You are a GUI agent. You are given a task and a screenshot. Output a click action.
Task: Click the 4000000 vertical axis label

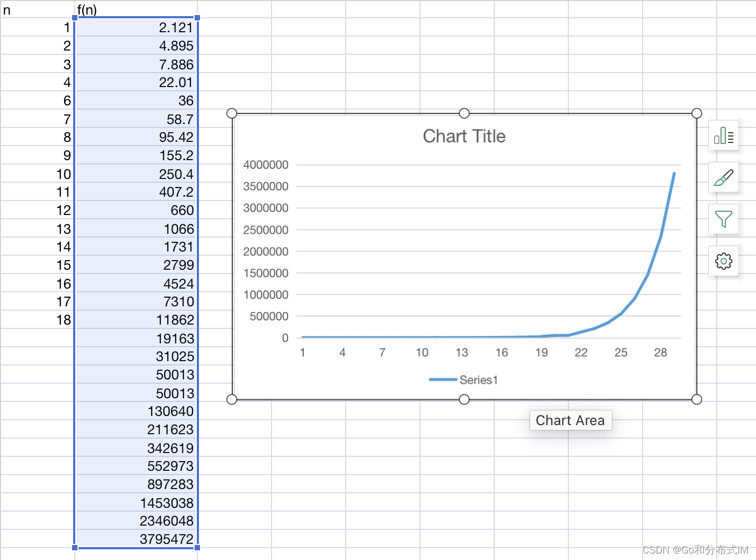266,165
